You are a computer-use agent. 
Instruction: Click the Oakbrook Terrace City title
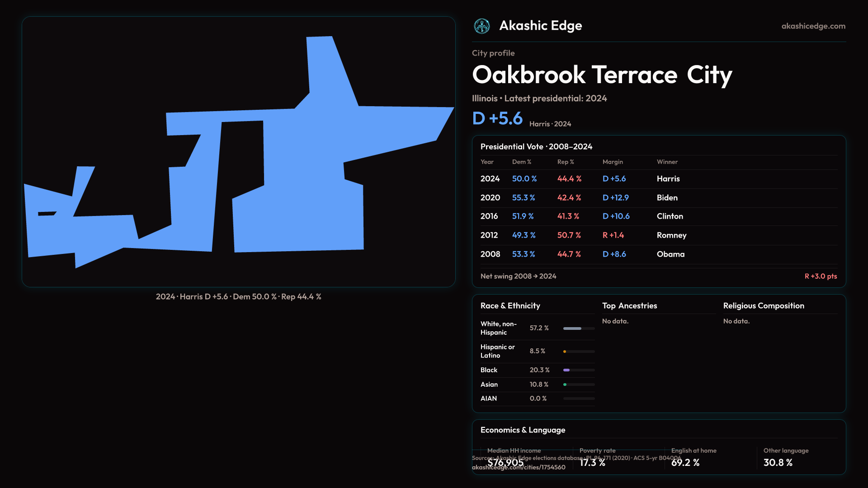tap(602, 75)
